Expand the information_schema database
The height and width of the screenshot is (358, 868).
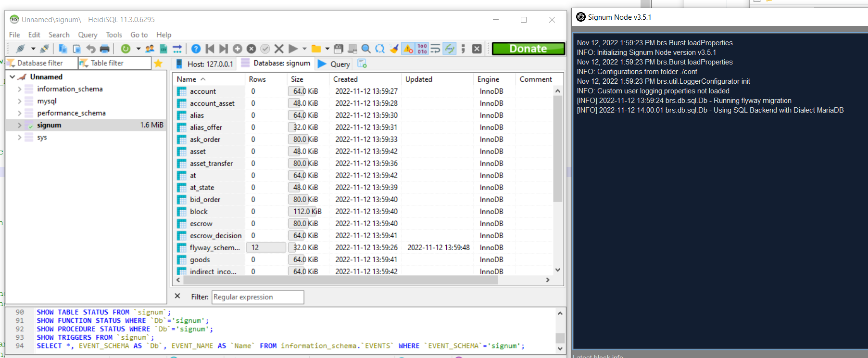click(19, 89)
